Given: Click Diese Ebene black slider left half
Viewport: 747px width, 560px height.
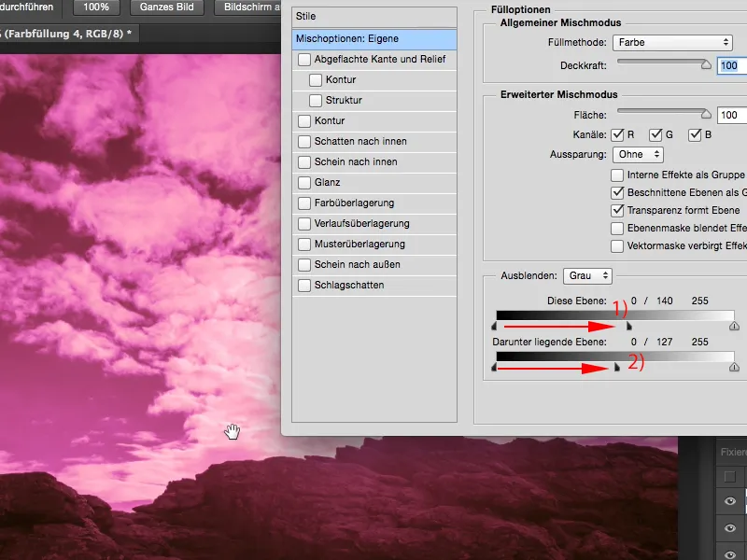Looking at the screenshot, I should (x=494, y=326).
